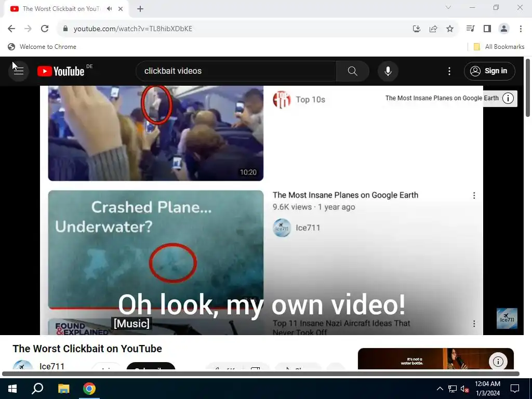This screenshot has height=399, width=532.
Task: Go forward with the browser forward arrow
Action: click(x=28, y=29)
